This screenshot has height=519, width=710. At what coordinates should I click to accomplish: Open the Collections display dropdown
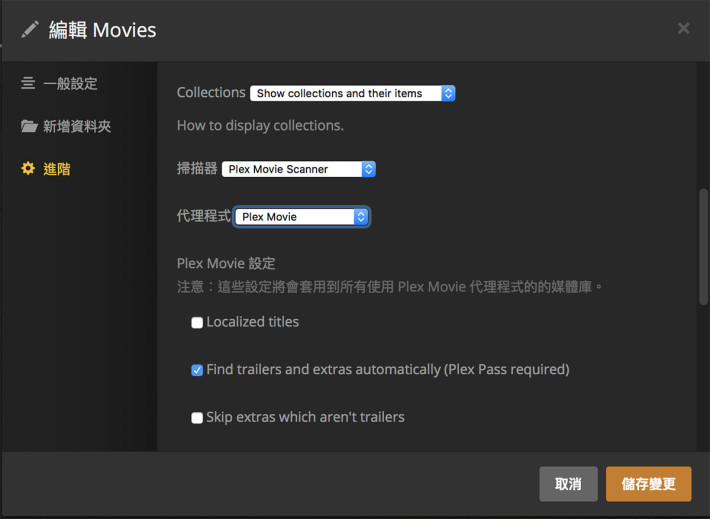352,93
